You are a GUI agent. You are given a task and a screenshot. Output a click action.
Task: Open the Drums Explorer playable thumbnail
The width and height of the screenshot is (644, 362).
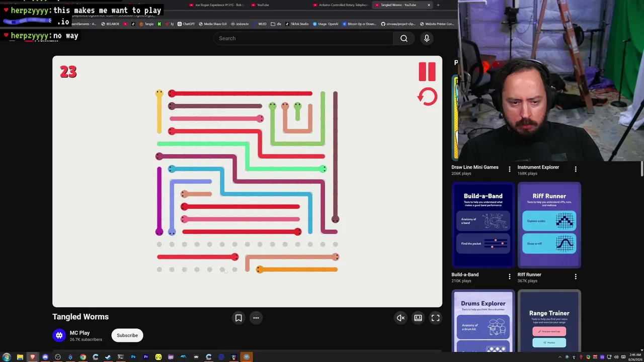click(483, 321)
